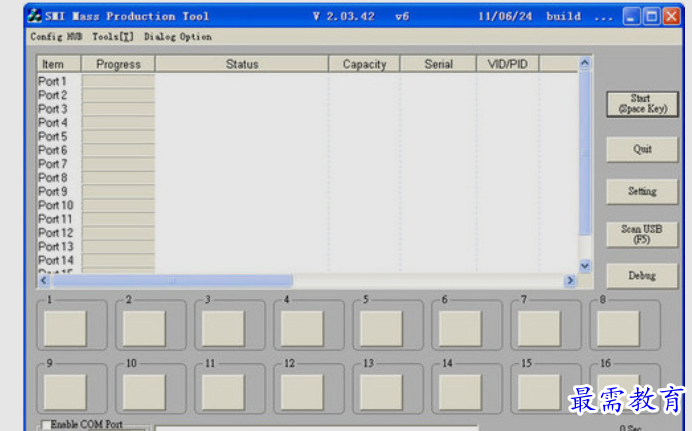Select port slot 15 box
The height and width of the screenshot is (431, 692).
coord(539,392)
